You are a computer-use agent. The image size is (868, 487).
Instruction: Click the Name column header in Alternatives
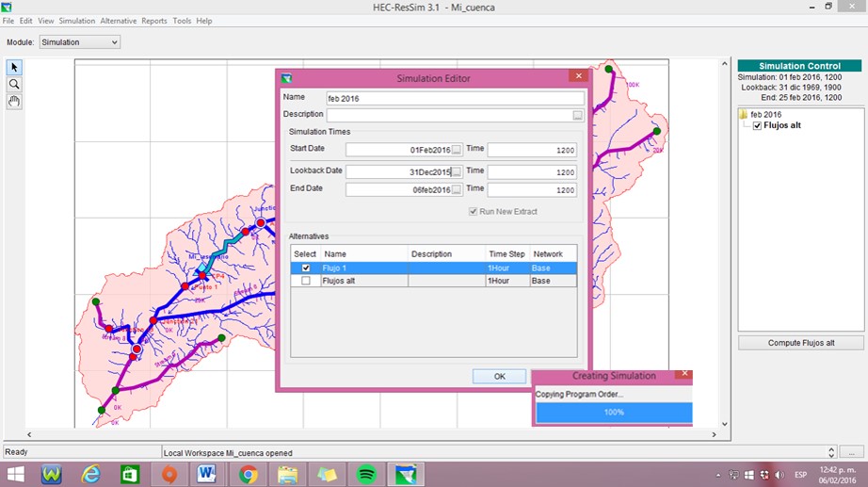pos(364,253)
